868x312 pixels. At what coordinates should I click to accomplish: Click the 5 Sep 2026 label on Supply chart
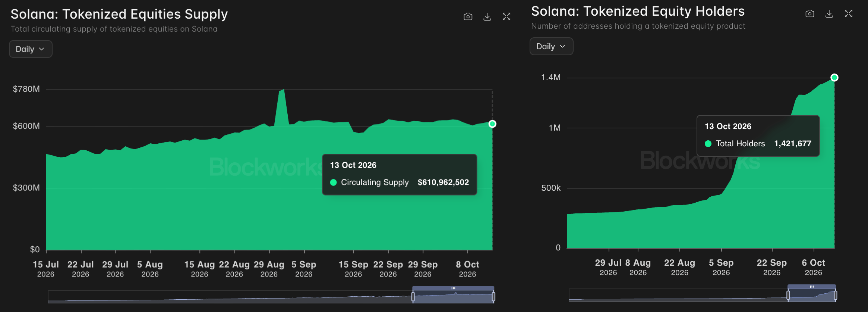[x=304, y=269]
